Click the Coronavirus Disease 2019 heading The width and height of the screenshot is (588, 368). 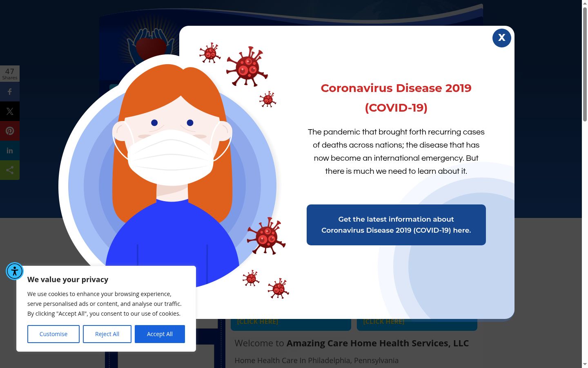[396, 98]
